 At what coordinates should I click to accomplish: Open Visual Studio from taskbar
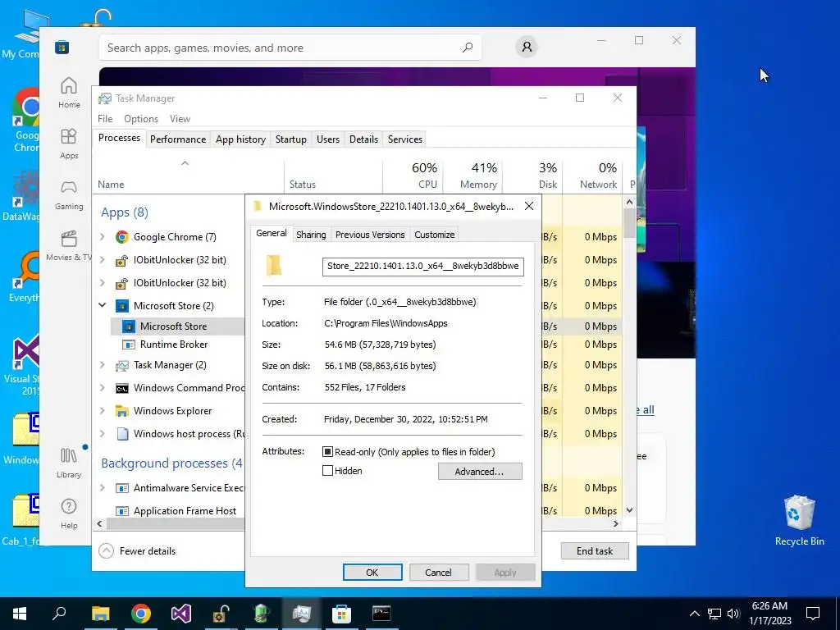coord(181,614)
